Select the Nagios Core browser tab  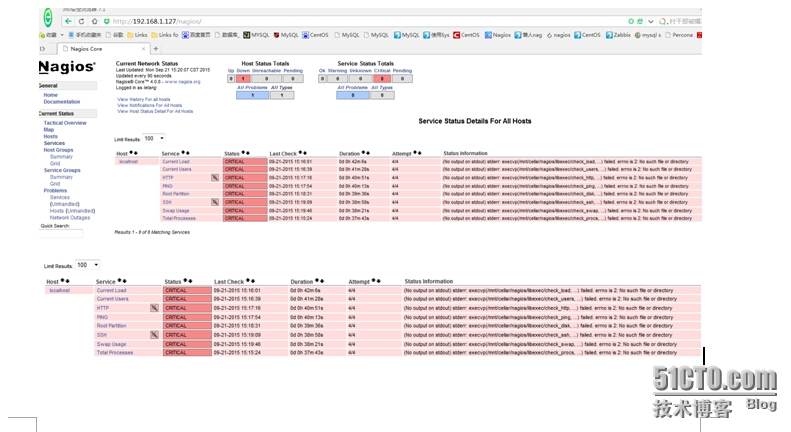tap(103, 49)
